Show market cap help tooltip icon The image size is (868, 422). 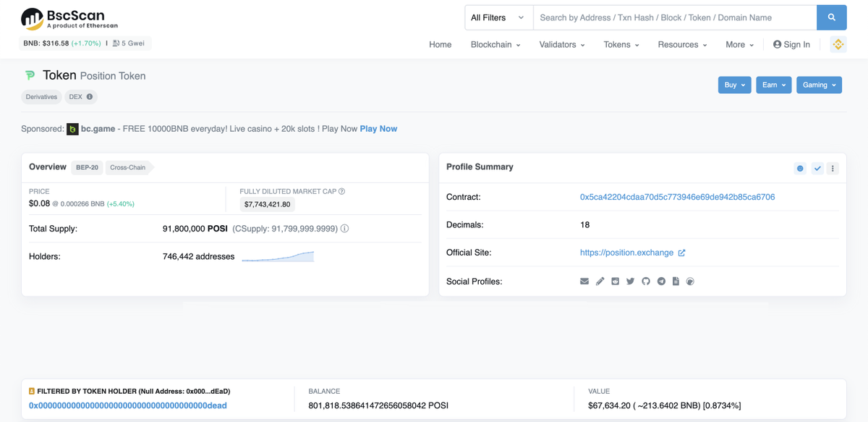pyautogui.click(x=341, y=192)
